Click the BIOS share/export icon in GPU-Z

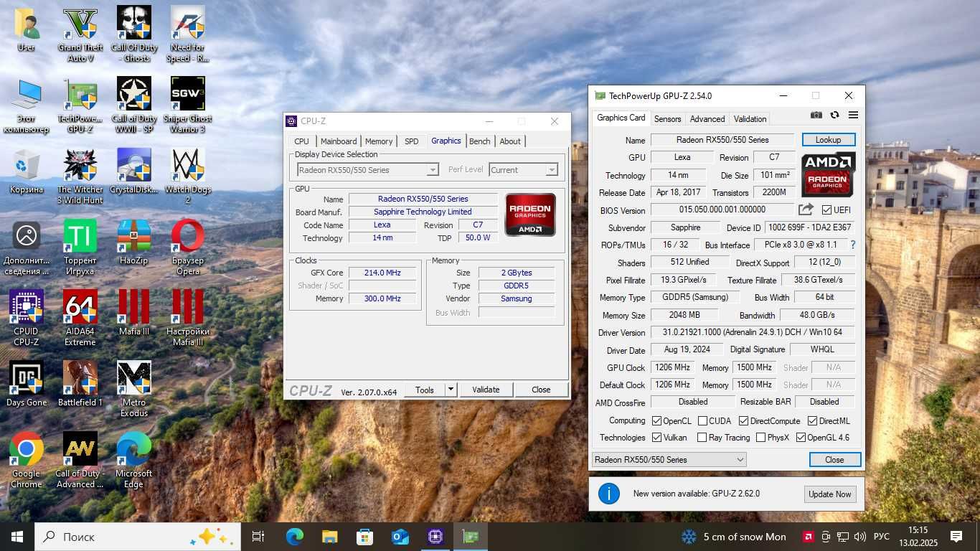806,209
